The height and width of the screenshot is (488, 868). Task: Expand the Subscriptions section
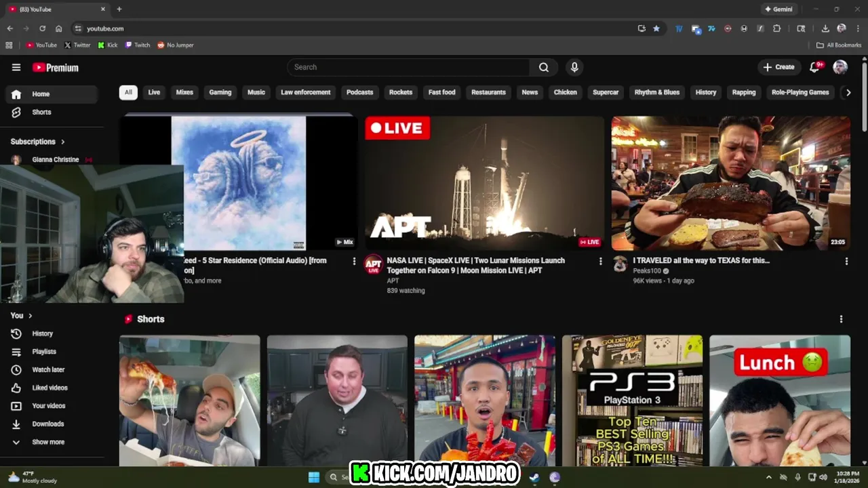click(38, 142)
